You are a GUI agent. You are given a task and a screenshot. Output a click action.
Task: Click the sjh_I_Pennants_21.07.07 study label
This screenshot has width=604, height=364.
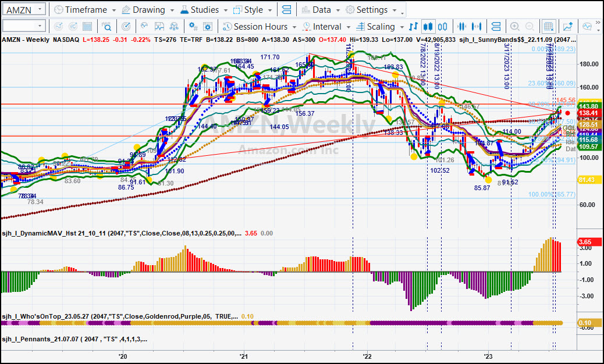point(74,339)
